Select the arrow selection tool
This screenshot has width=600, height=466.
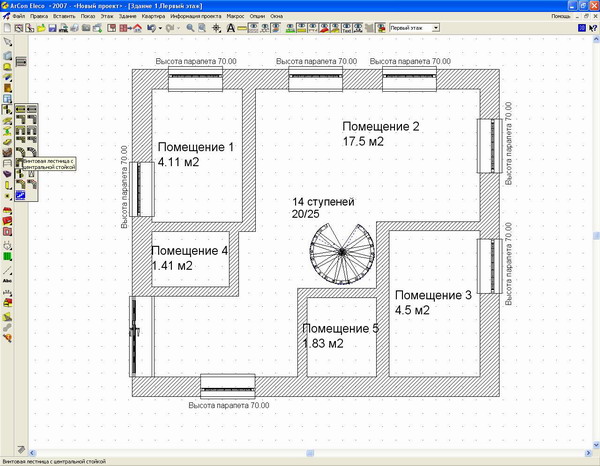[x=7, y=42]
